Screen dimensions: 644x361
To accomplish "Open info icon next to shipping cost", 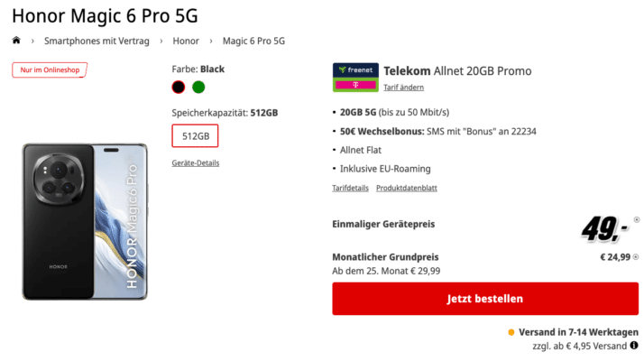I will [x=634, y=346].
